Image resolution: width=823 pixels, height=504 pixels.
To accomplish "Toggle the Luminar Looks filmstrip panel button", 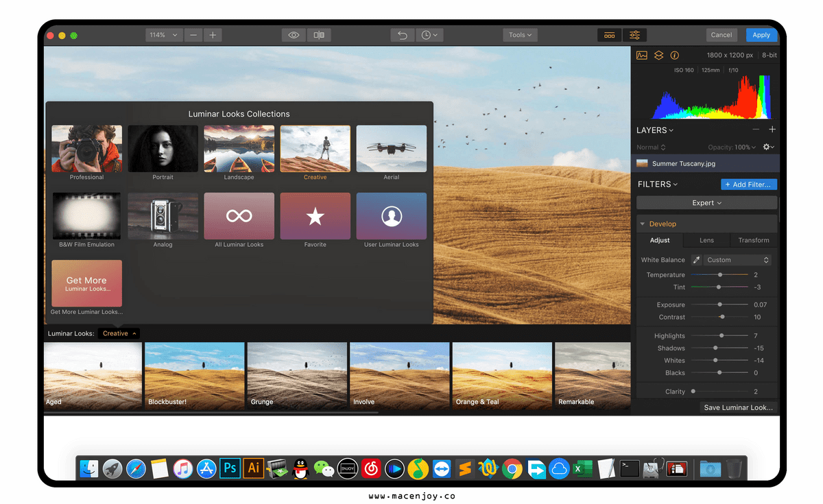I will 609,35.
